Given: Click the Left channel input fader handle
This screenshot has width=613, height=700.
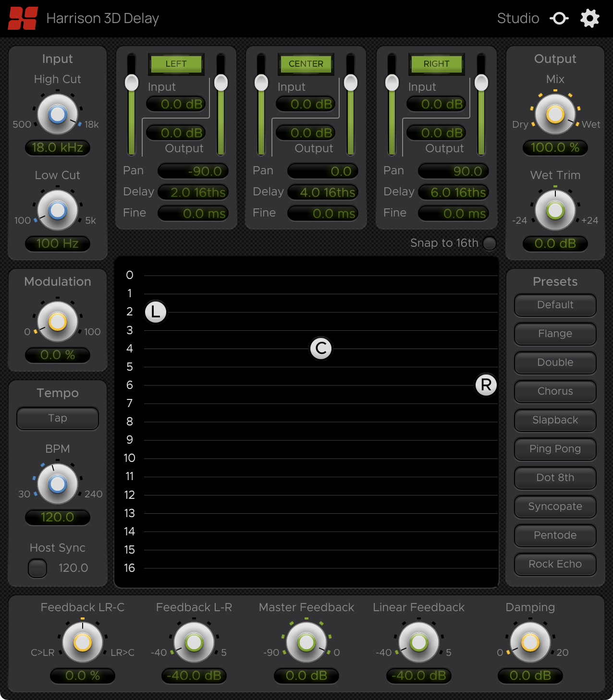Looking at the screenshot, I should click(132, 83).
